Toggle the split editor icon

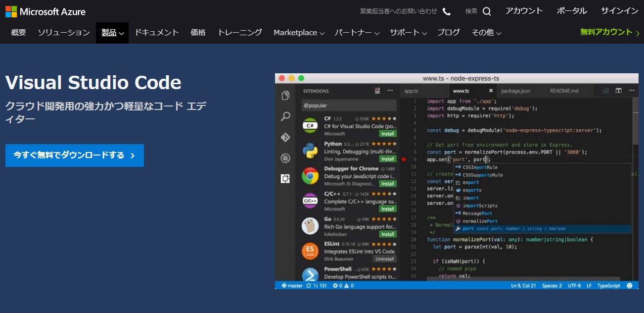(619, 91)
